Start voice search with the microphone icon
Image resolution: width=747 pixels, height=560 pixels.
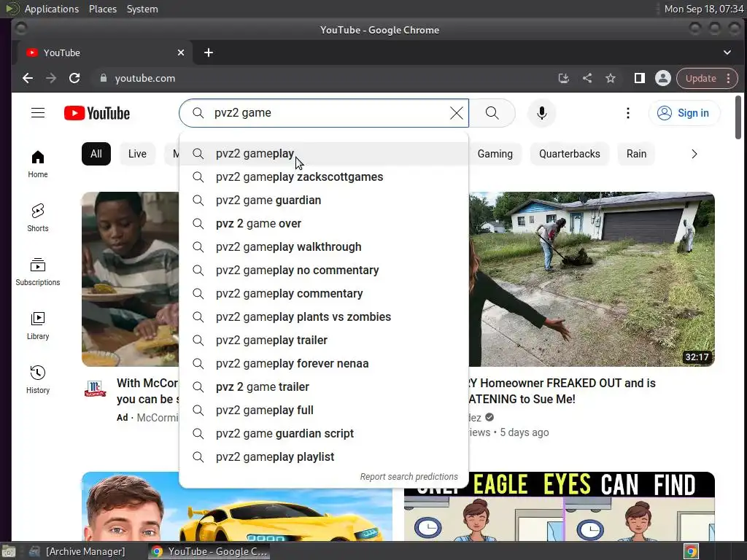coord(542,113)
